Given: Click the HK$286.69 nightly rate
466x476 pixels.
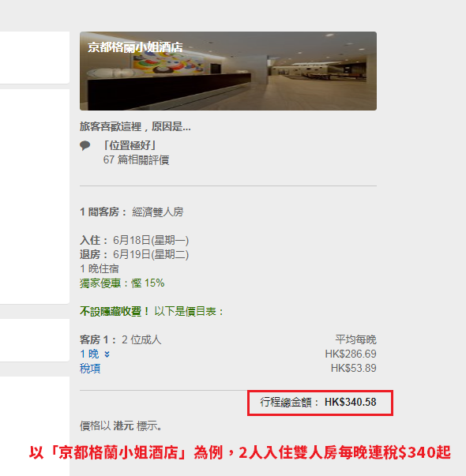Looking at the screenshot, I should pyautogui.click(x=351, y=354).
